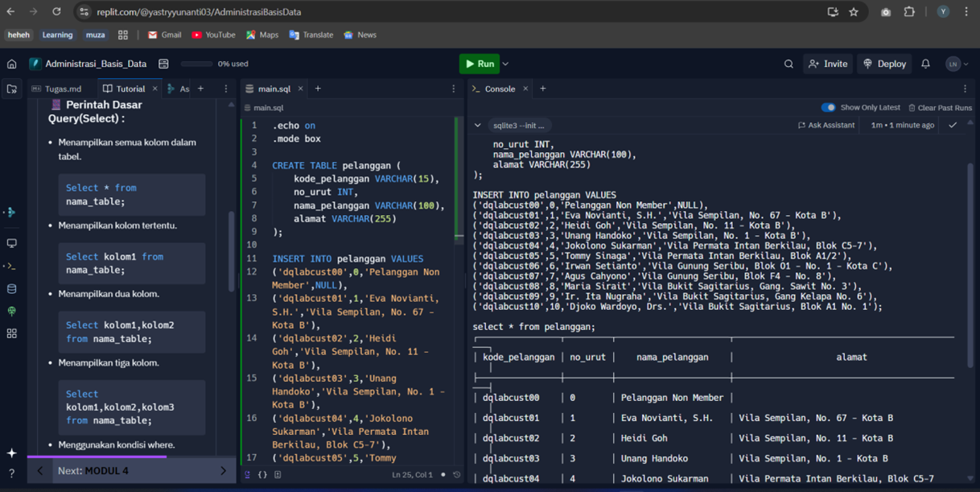Click the Deploy button

(884, 64)
